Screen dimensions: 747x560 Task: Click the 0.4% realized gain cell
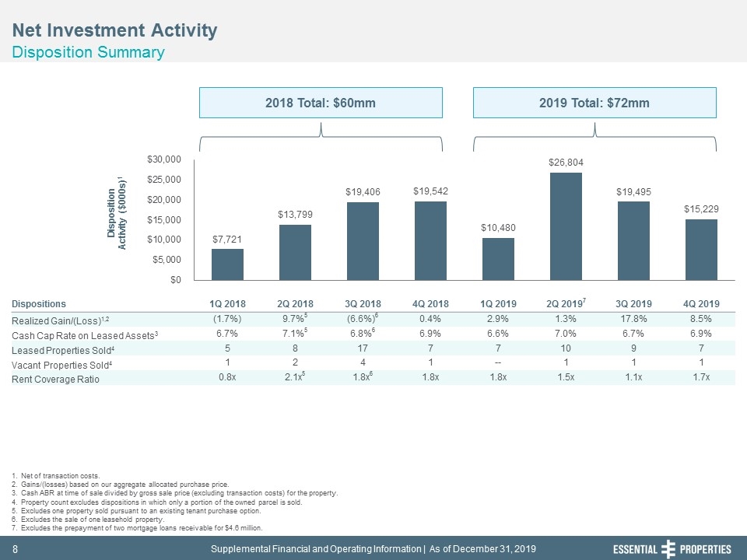pos(430,319)
